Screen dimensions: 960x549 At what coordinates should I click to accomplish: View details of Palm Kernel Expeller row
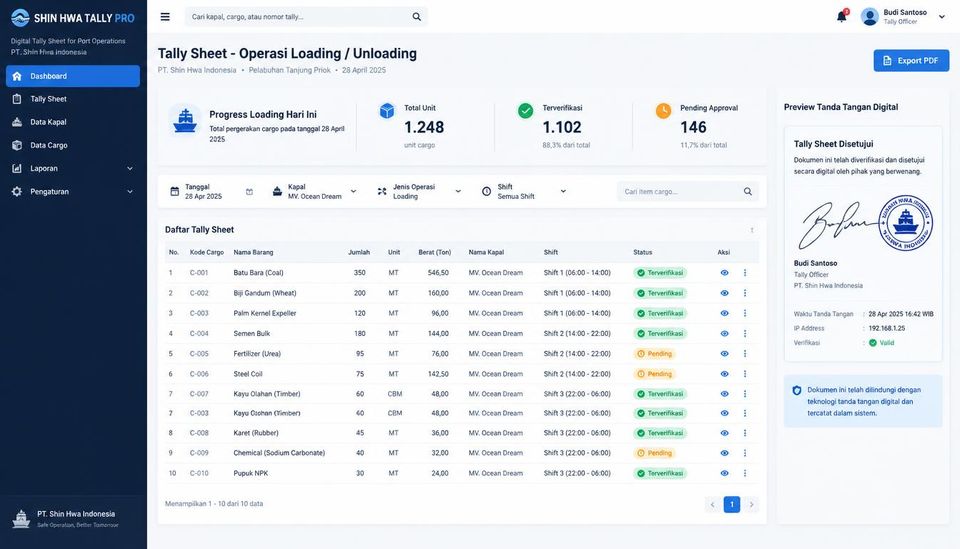pyautogui.click(x=724, y=313)
